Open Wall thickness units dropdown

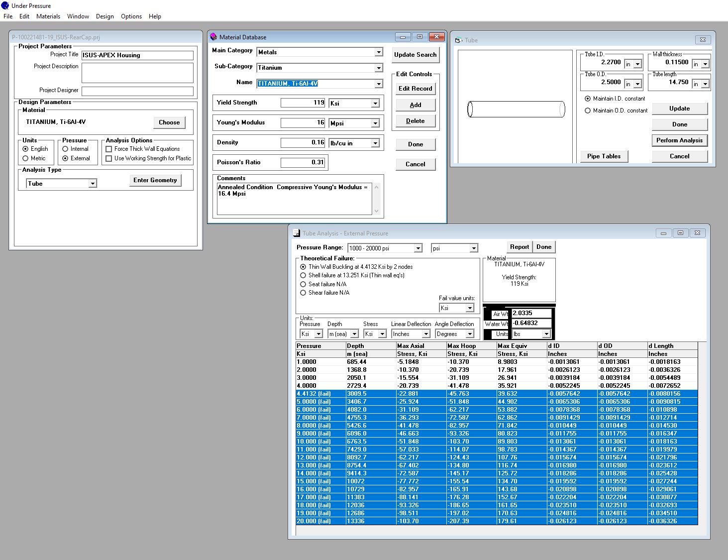pyautogui.click(x=705, y=64)
